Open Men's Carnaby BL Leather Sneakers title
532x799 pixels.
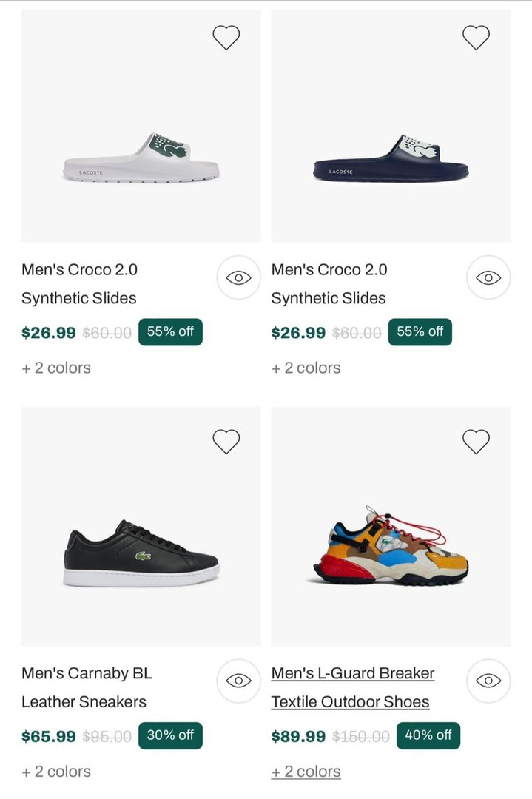(86, 687)
